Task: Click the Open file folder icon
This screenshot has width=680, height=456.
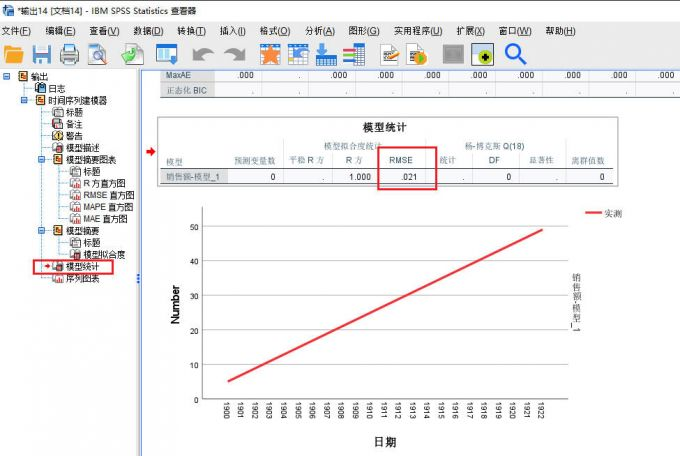Action: coord(14,54)
